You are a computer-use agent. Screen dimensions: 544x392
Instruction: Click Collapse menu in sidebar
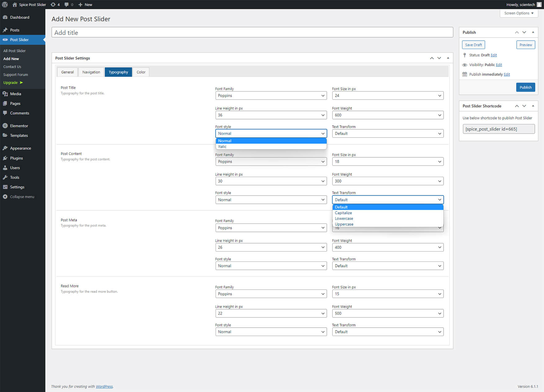(22, 197)
